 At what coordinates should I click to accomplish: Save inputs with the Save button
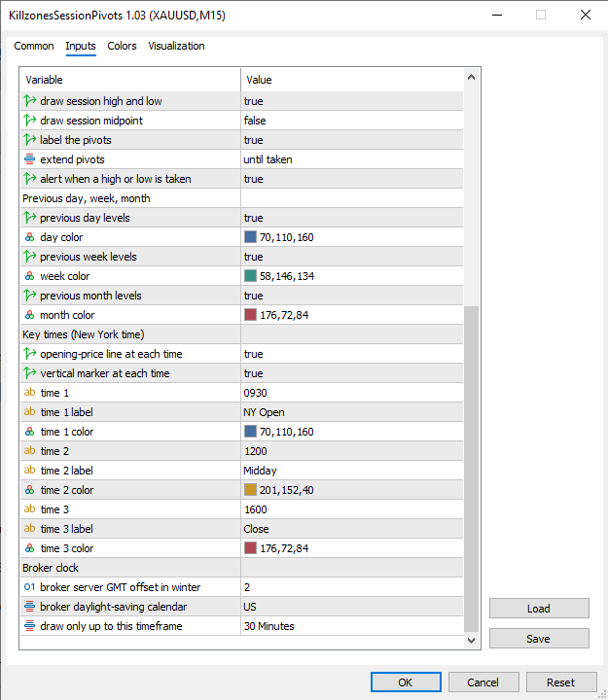coord(539,639)
